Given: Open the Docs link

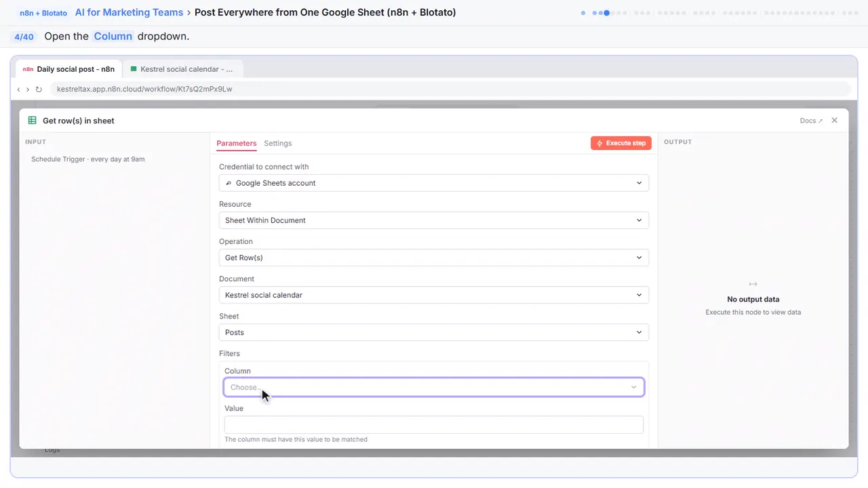Looking at the screenshot, I should pos(811,121).
